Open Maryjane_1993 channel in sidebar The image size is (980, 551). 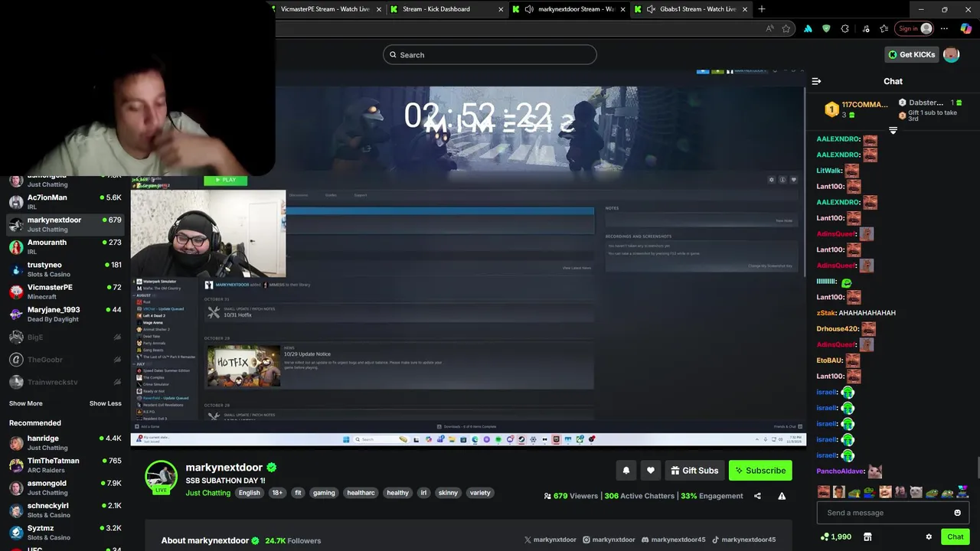[65, 314]
